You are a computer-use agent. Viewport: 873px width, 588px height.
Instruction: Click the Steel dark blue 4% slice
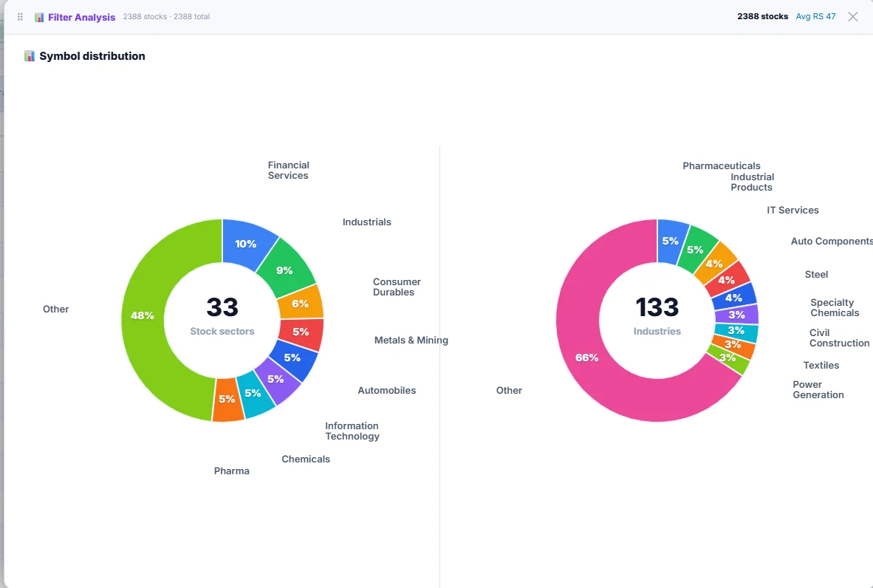click(734, 297)
